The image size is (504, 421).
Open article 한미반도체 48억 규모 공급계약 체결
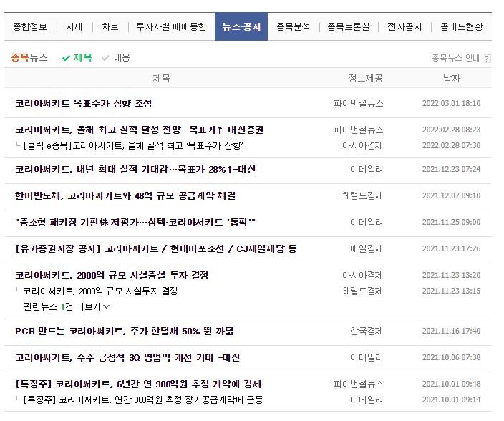coord(125,195)
